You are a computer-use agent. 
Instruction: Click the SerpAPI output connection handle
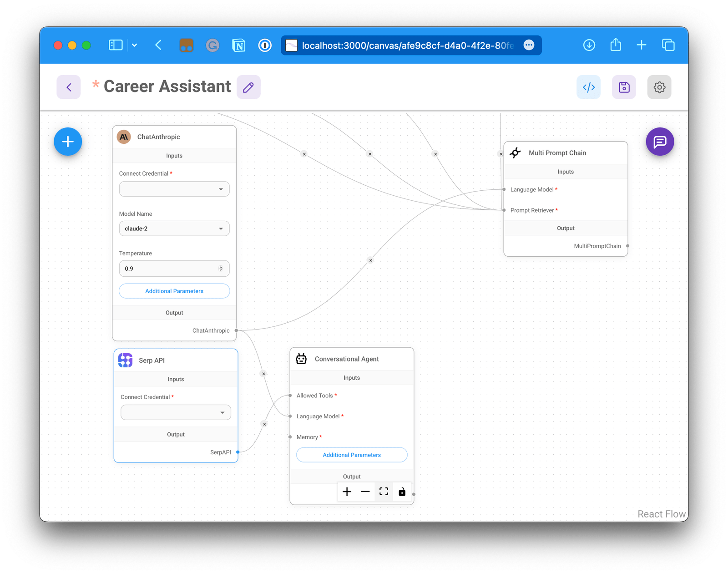point(237,452)
